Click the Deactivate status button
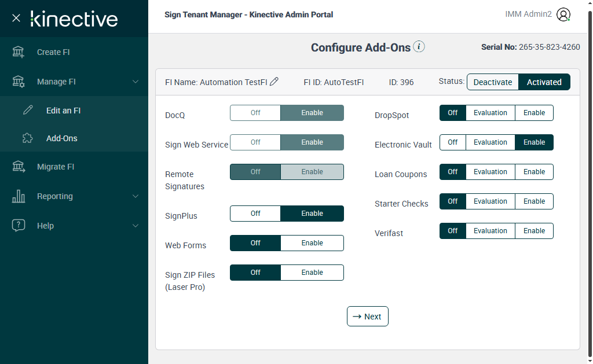Screen dimensions: 593x364 (492, 82)
